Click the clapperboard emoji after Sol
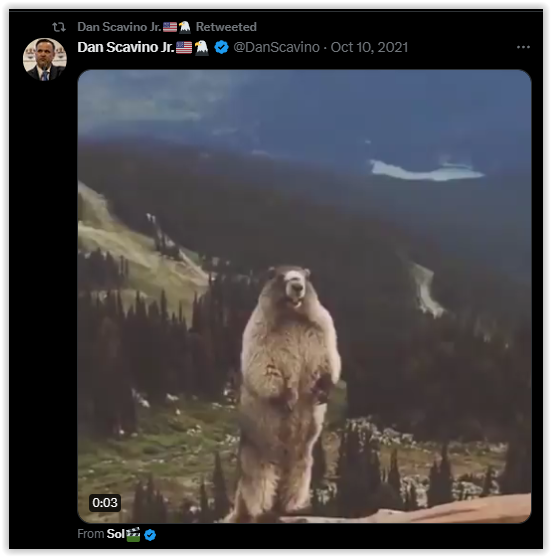Viewport: 551px width, 557px height. click(x=133, y=534)
